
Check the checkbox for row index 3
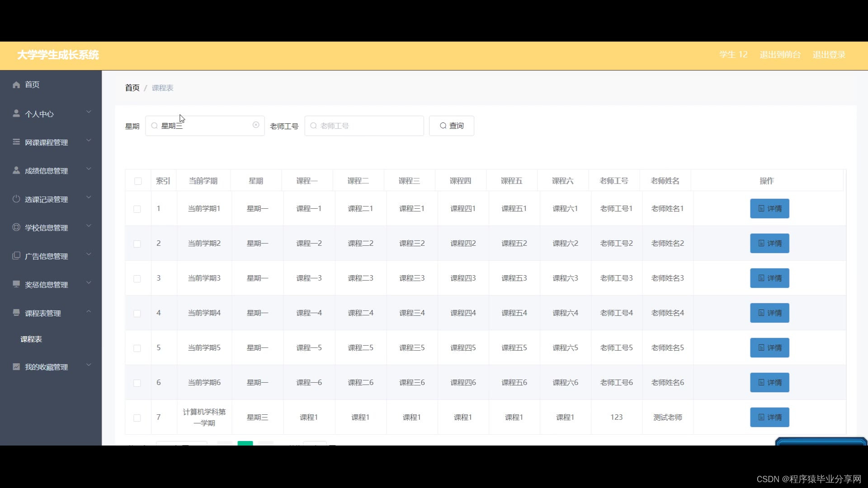click(x=137, y=279)
